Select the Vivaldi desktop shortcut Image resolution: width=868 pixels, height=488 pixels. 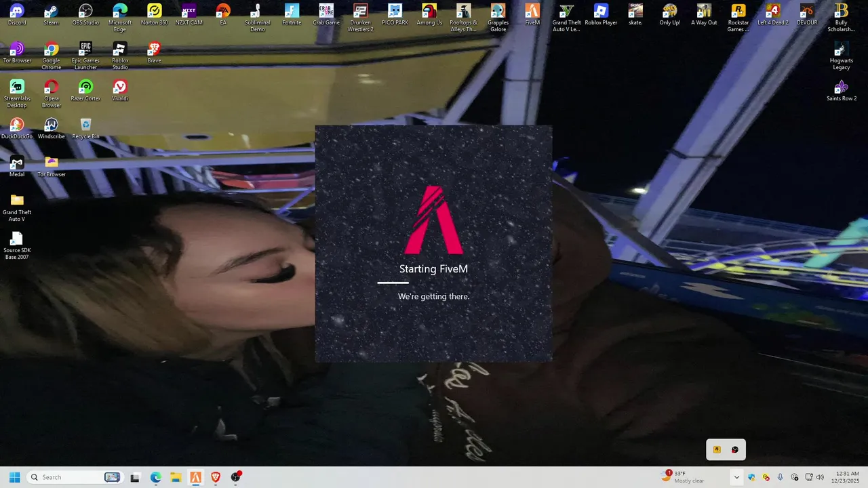click(x=120, y=91)
